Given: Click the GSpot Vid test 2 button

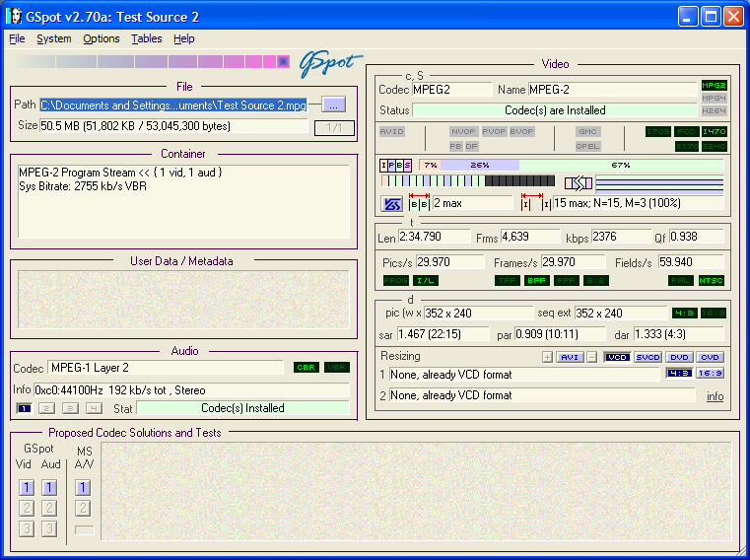Looking at the screenshot, I should (x=27, y=508).
